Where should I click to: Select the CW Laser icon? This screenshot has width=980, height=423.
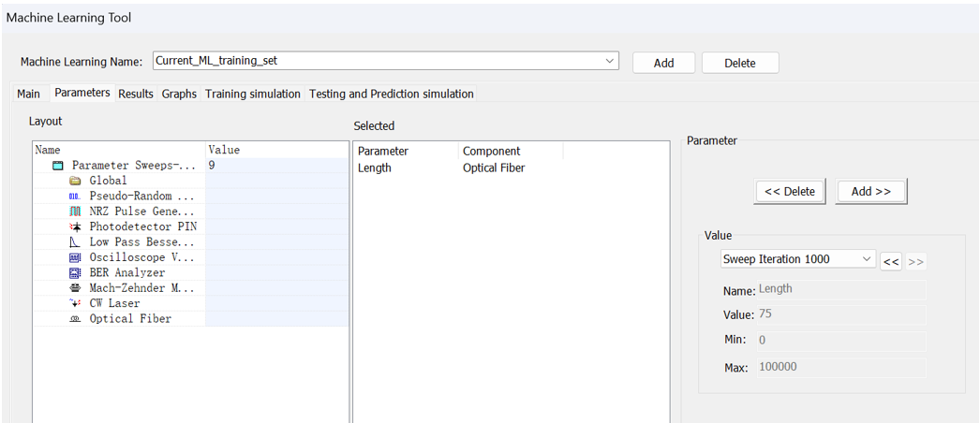[x=75, y=303]
